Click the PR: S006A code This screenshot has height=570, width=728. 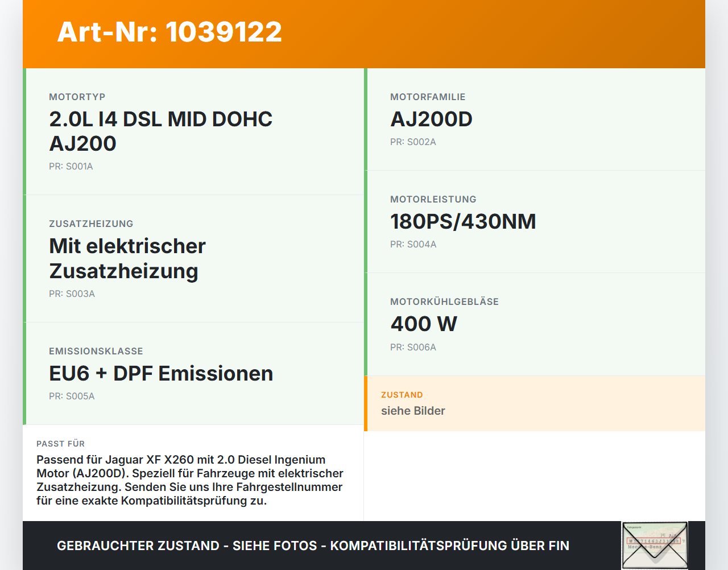[x=413, y=348]
